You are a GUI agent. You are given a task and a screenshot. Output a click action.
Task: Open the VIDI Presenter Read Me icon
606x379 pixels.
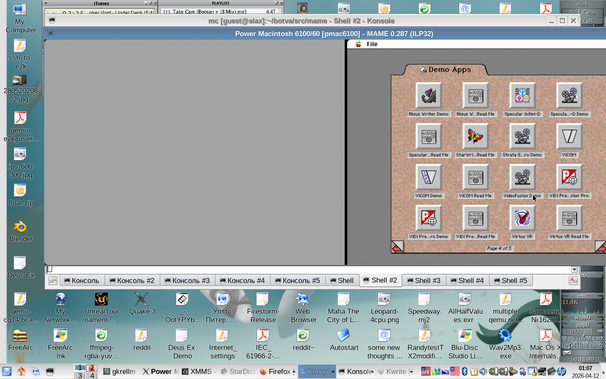475,218
